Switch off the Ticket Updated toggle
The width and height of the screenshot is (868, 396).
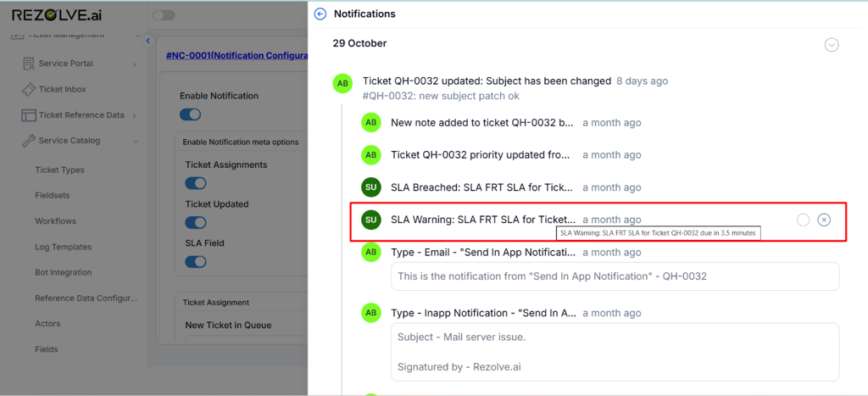tap(196, 223)
